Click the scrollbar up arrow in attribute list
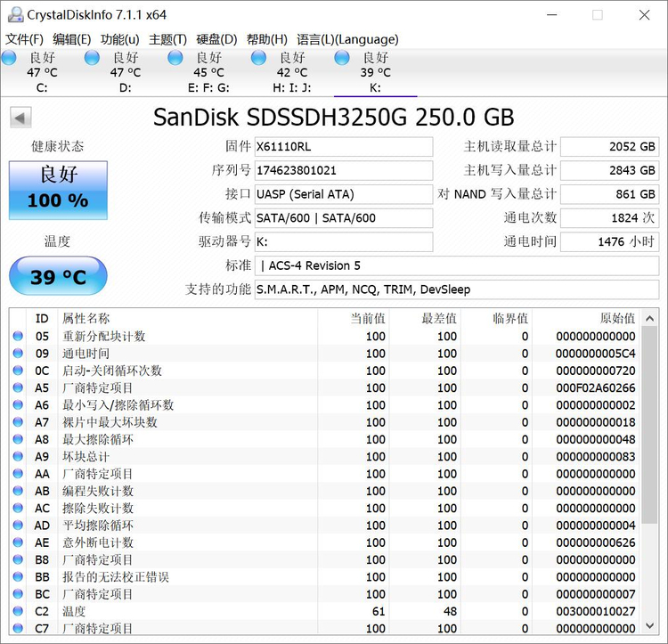This screenshot has height=644, width=668. [650, 319]
